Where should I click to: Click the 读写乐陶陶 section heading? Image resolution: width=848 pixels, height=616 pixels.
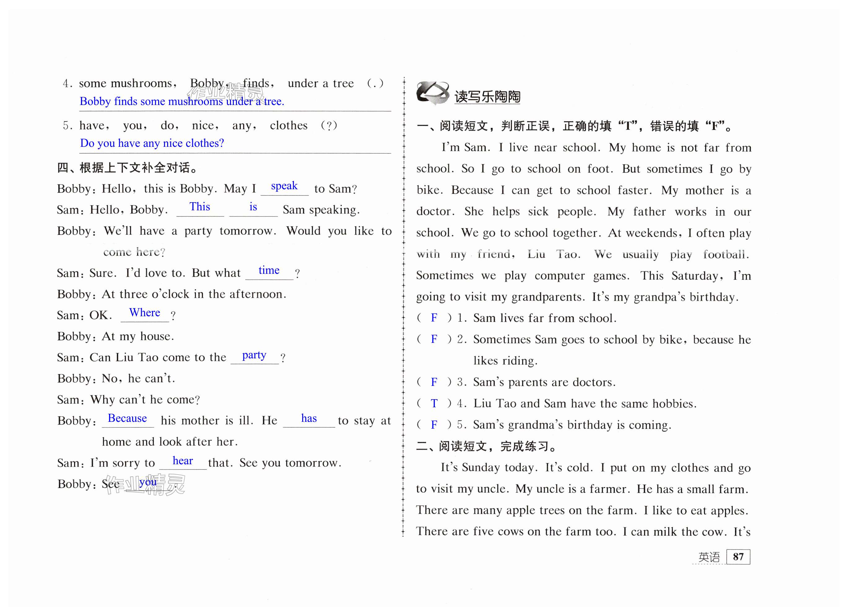point(487,97)
